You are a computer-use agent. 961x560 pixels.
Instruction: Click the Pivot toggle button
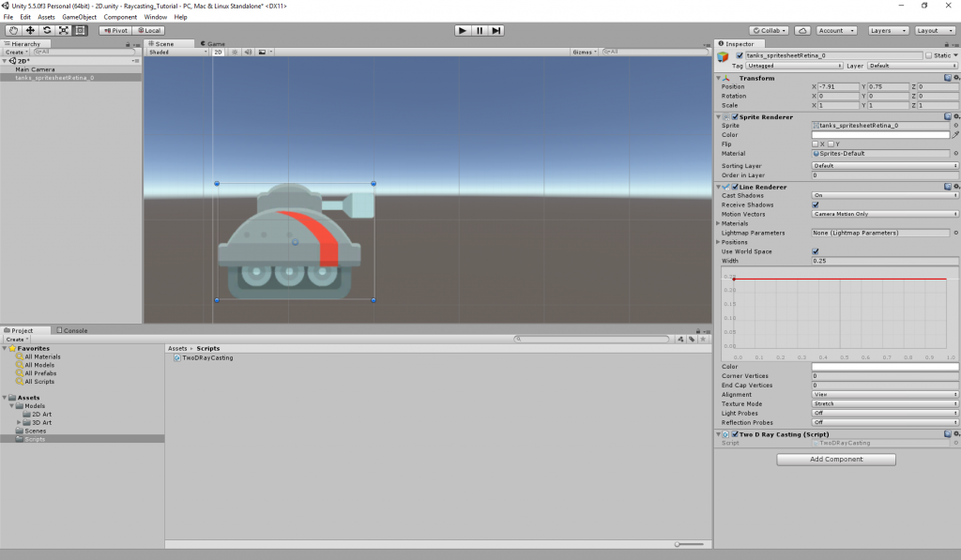116,30
